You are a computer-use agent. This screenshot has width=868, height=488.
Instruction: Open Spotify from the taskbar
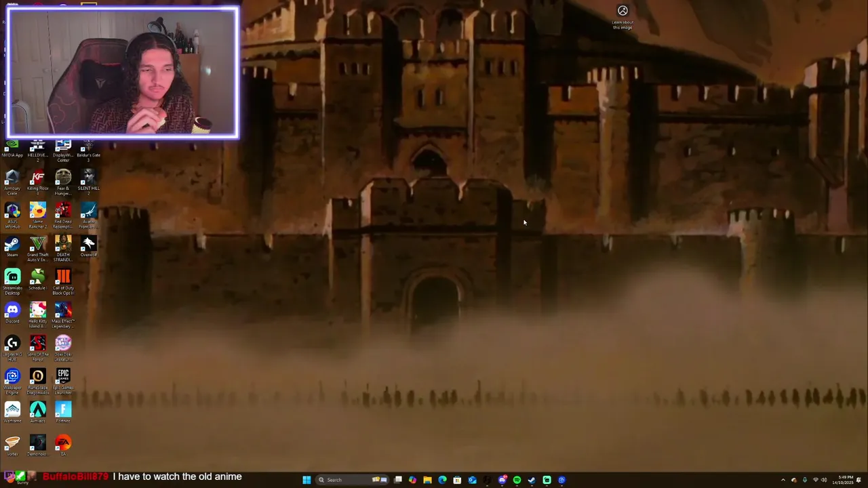pos(517,480)
